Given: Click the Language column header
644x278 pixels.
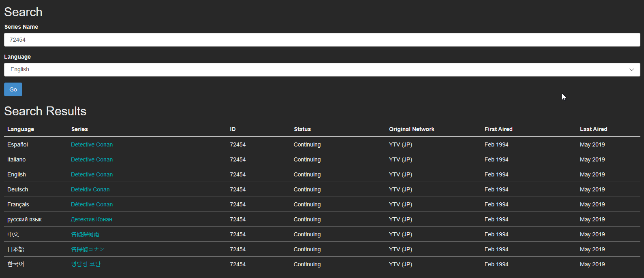Looking at the screenshot, I should coord(21,129).
